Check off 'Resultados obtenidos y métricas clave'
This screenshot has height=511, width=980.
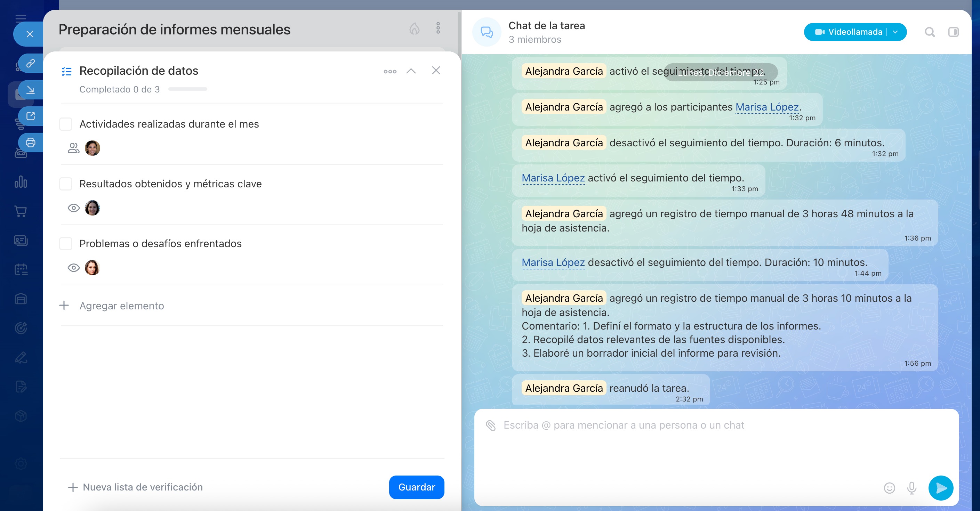pyautogui.click(x=66, y=184)
